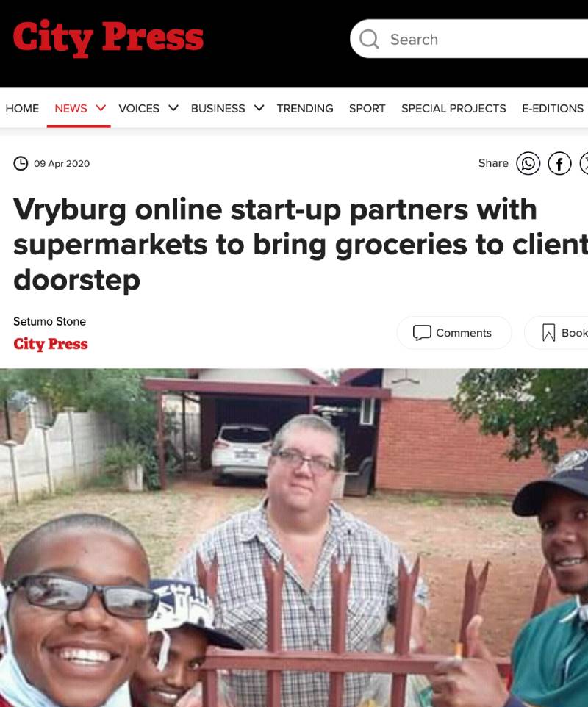
Task: Open the article's main photo
Action: pos(294,537)
